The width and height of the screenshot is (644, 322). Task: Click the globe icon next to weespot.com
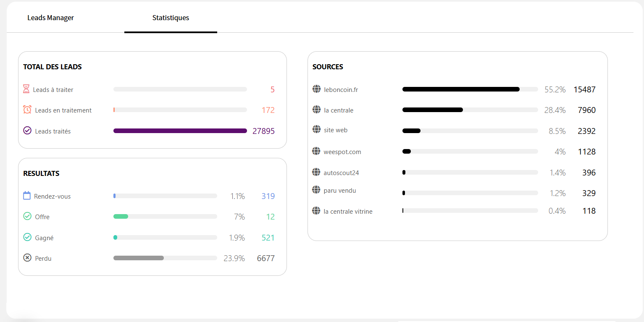pyautogui.click(x=316, y=151)
